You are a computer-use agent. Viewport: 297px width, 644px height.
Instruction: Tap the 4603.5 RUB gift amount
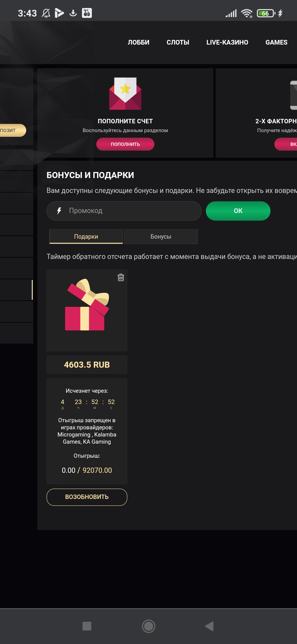87,365
